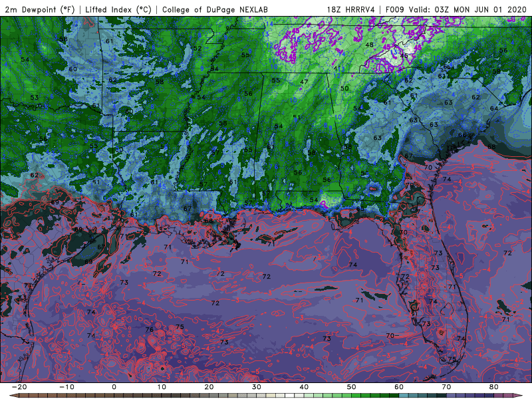Click the "60" label on the color scale

(x=399, y=387)
